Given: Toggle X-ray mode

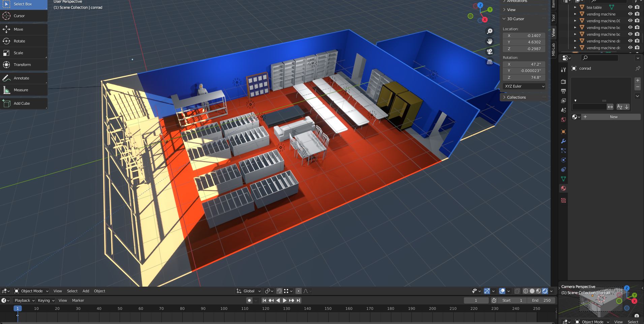Looking at the screenshot, I should [x=517, y=291].
